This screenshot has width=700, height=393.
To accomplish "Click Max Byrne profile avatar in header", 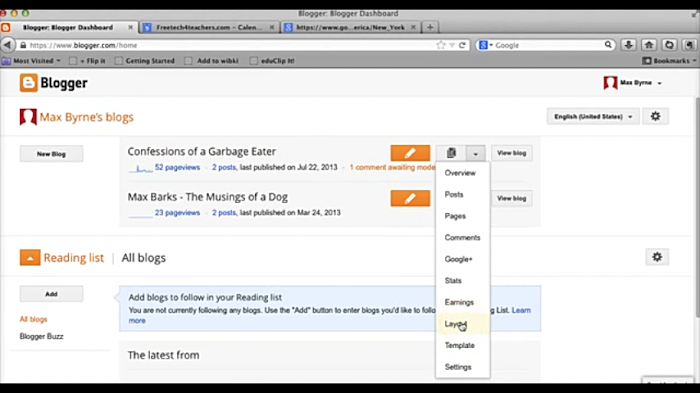I will [610, 83].
